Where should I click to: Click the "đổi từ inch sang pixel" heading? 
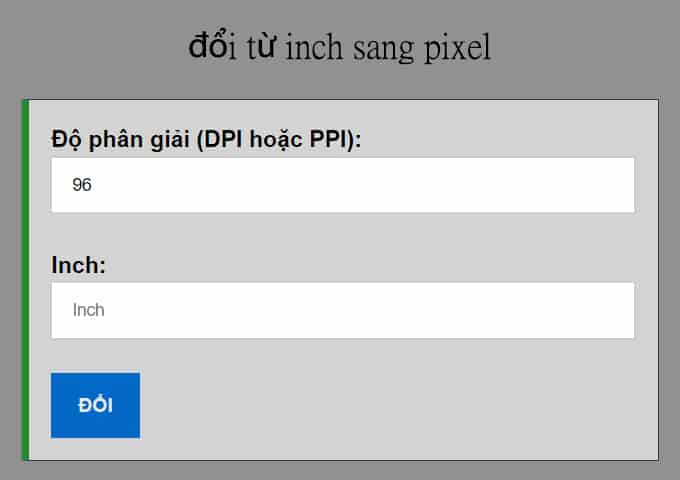point(340,47)
